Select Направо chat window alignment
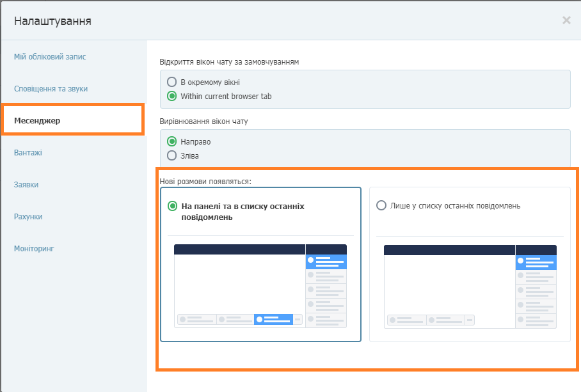 coord(171,141)
